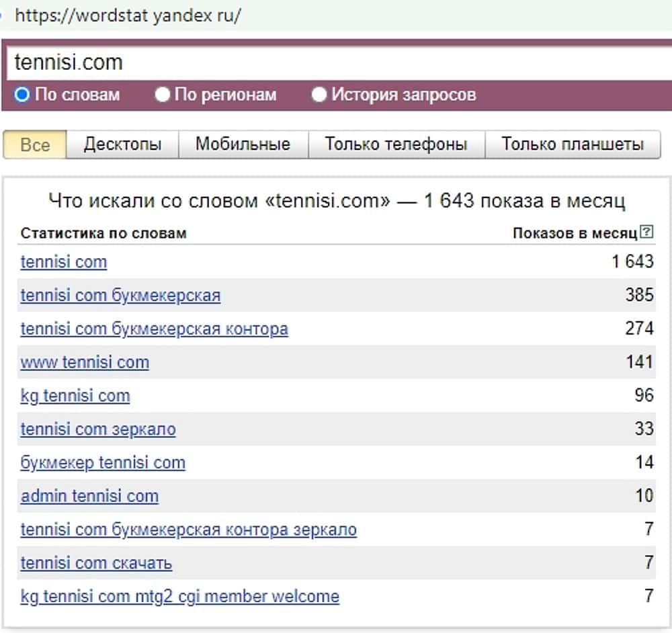Switch to the Только телефоны tab
This screenshot has width=672, height=633.
click(x=396, y=144)
